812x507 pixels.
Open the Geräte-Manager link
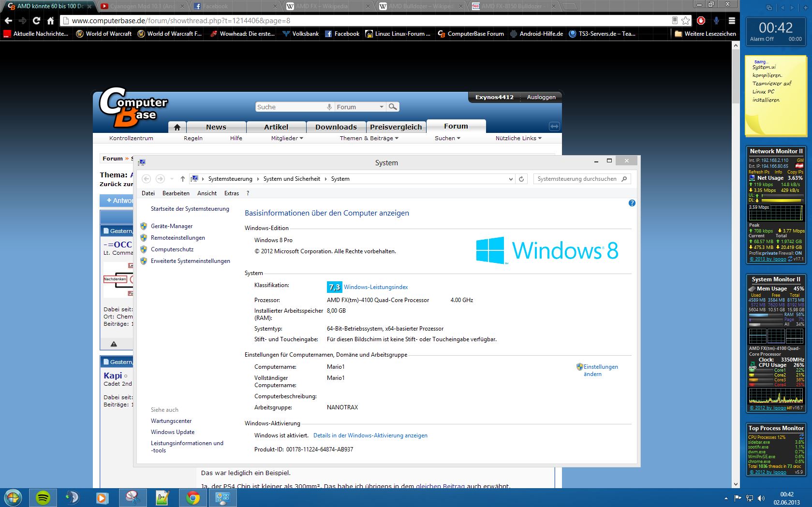point(172,226)
